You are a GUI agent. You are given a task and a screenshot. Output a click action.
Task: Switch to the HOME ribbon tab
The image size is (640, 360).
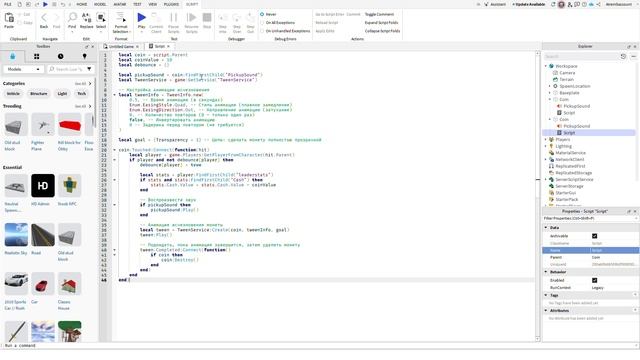[82, 4]
